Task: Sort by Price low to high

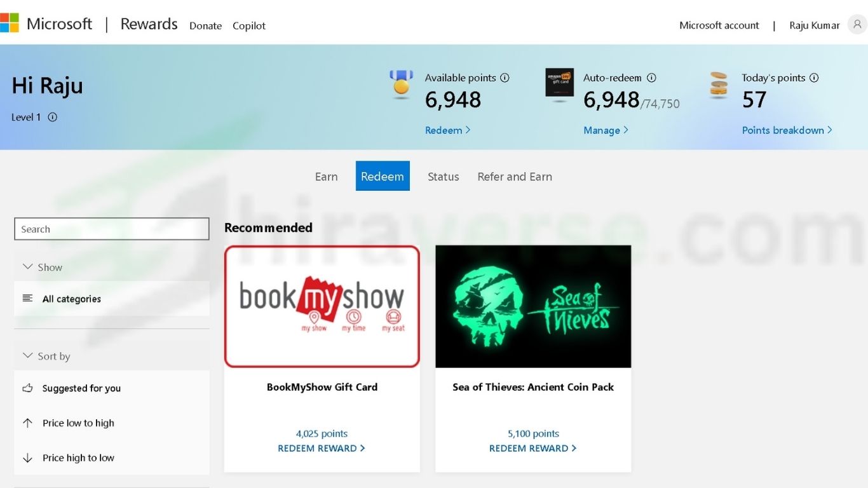Action: click(x=112, y=423)
